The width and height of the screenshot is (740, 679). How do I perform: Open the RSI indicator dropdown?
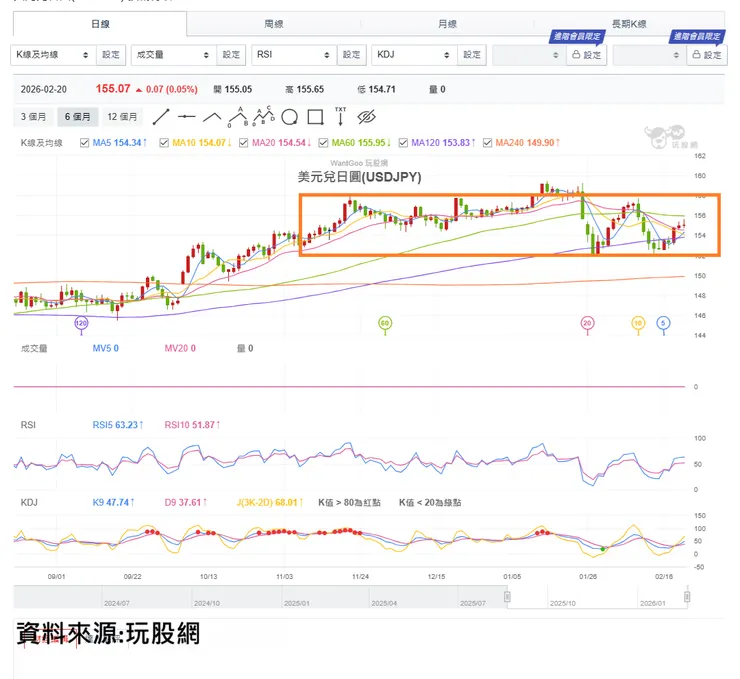tap(294, 55)
